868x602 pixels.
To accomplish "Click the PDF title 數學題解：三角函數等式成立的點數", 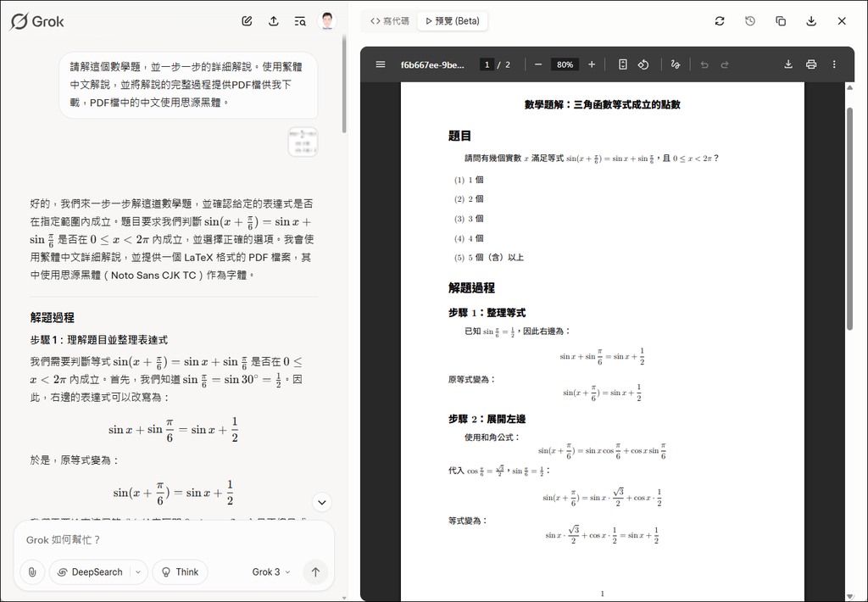I will click(x=603, y=104).
